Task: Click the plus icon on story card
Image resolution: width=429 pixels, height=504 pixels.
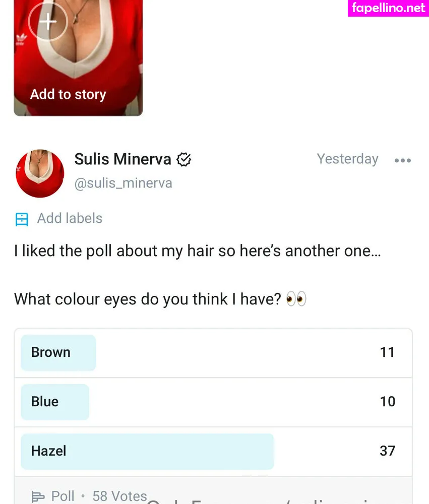Action: (x=48, y=22)
